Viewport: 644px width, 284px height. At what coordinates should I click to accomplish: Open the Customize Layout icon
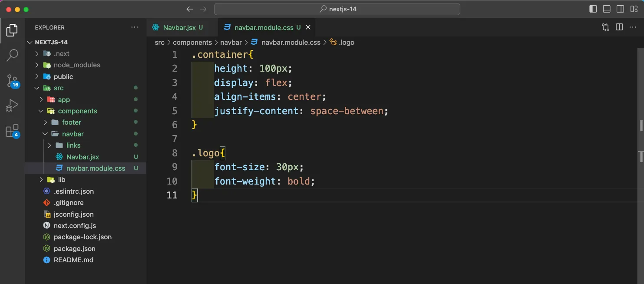pyautogui.click(x=634, y=9)
